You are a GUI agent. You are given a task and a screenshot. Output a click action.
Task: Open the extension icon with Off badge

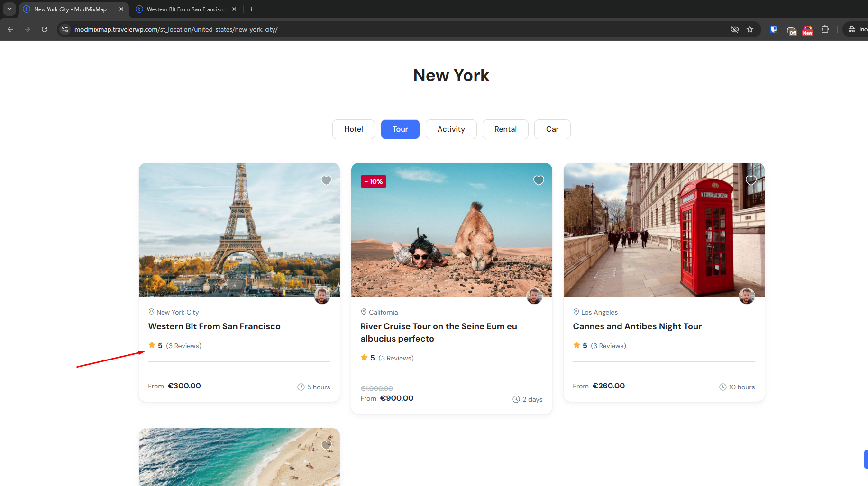point(792,30)
